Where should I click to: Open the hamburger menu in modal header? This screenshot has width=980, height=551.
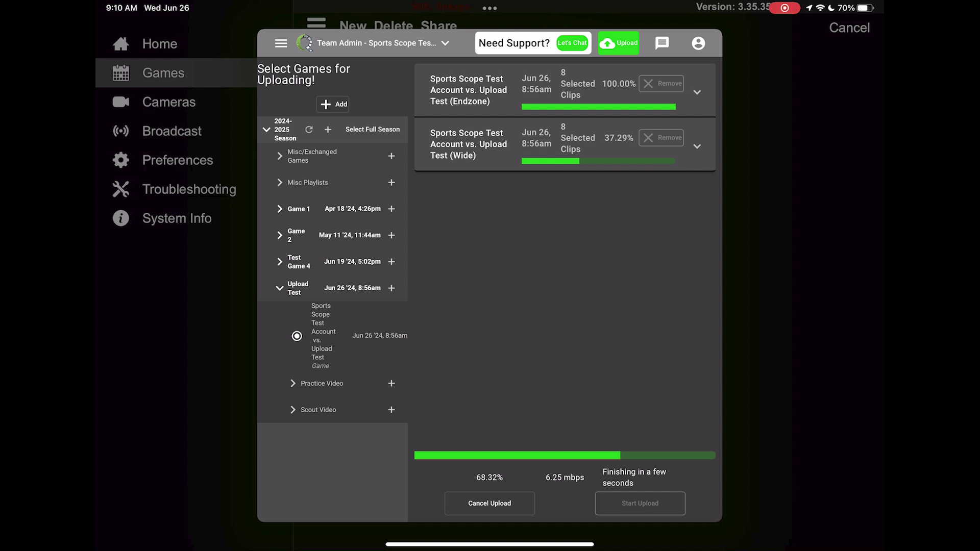point(281,43)
